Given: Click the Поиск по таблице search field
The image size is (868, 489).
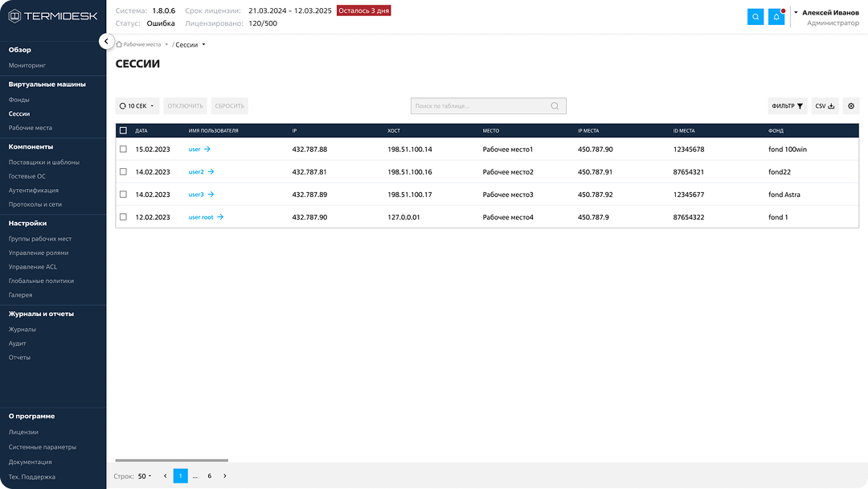Looking at the screenshot, I should pos(481,106).
